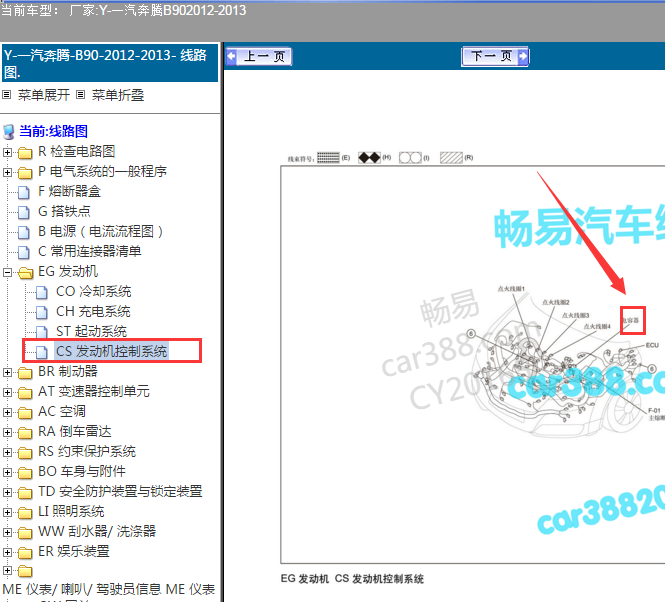Click the open EG 发动机 folder icon

point(25,272)
